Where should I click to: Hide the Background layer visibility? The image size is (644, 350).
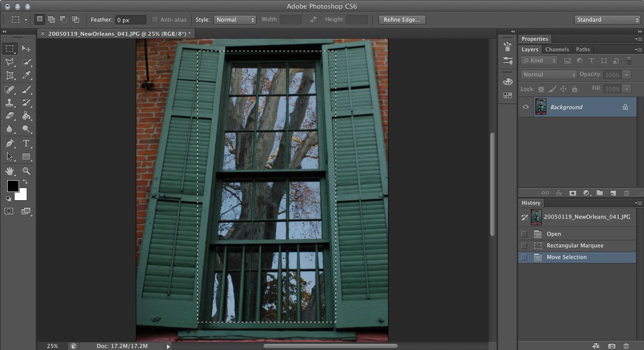point(526,107)
